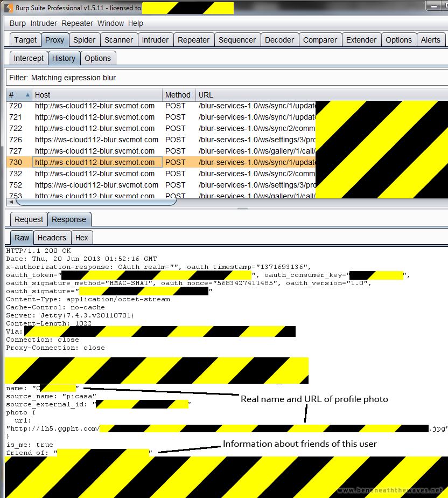Switch to the Decoder tab
448x498 pixels.
pyautogui.click(x=279, y=40)
